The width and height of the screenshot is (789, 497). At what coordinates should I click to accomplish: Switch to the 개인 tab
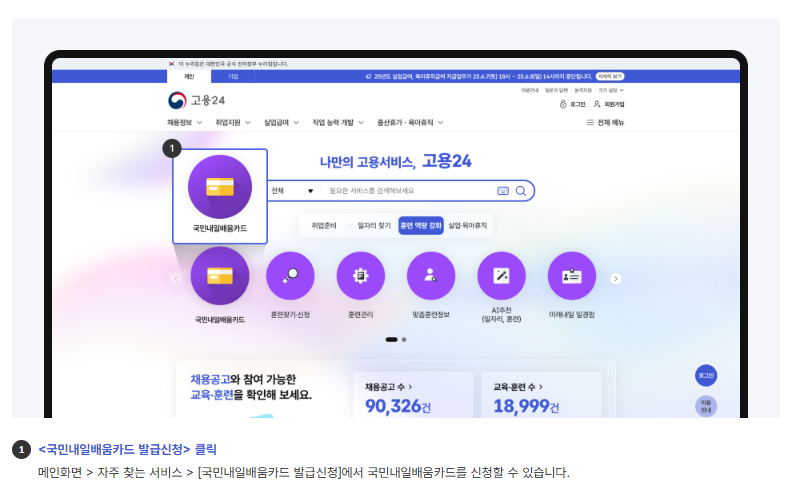pyautogui.click(x=189, y=76)
